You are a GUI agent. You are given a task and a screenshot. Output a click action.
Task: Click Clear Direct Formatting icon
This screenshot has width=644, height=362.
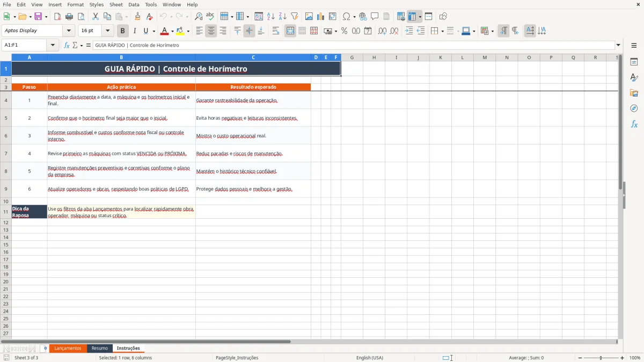tap(150, 17)
